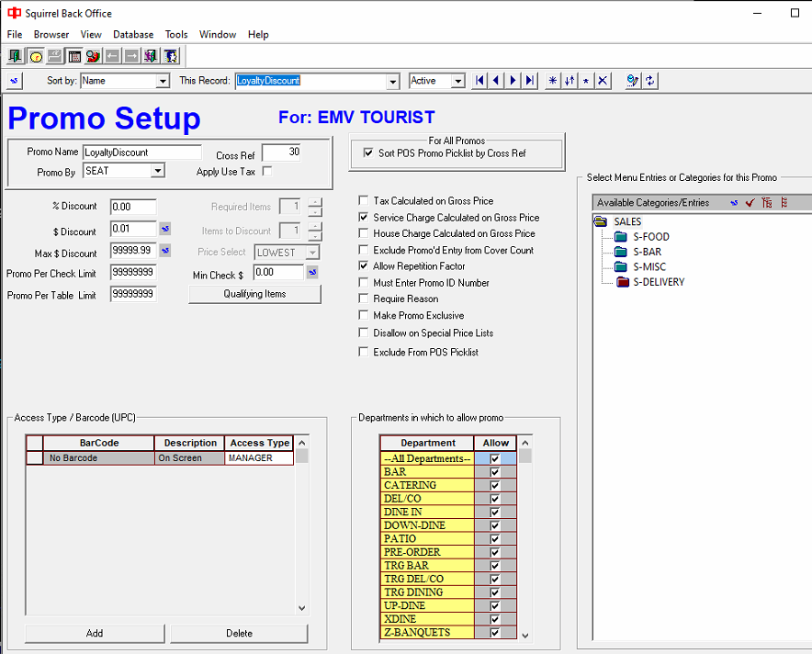Toggle Allow Repetition Factor checkbox
Screen dimensions: 812x654
pos(364,265)
